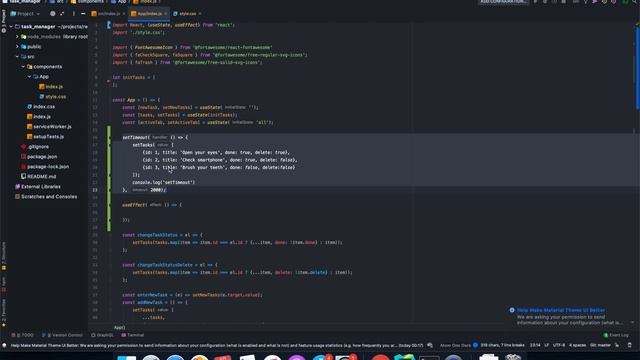This screenshot has width=640, height=360.
Task: Click the External Libraries bar-chart icon
Action: pos(17,187)
